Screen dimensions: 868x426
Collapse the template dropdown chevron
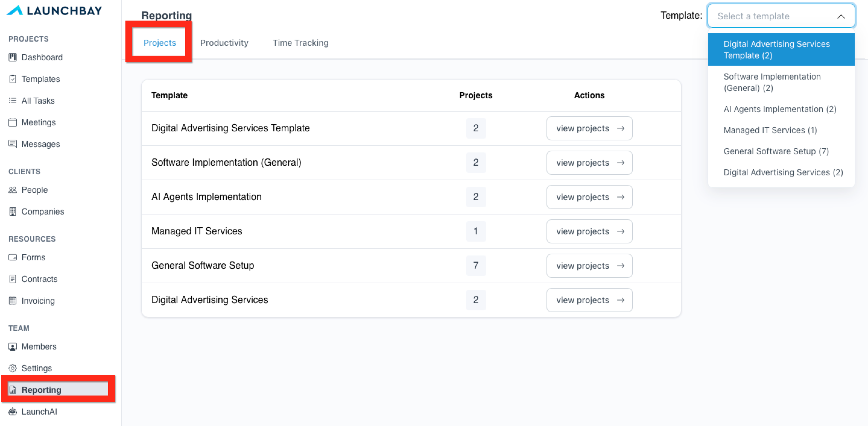[841, 17]
